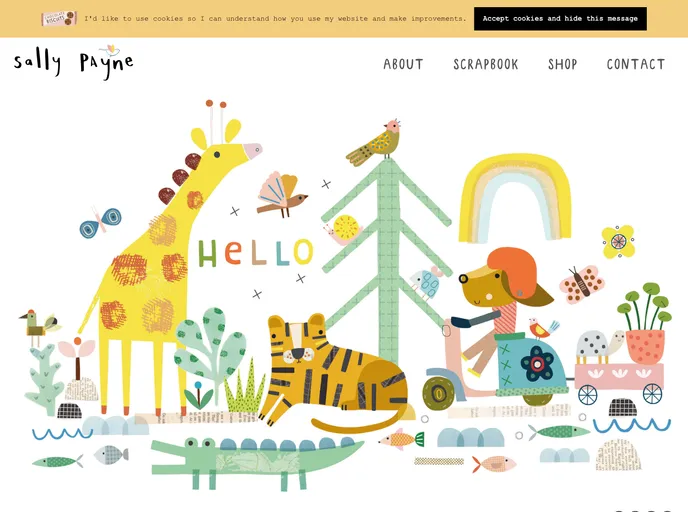
Task: Click the yellow snail on the tree
Action: pyautogui.click(x=344, y=230)
